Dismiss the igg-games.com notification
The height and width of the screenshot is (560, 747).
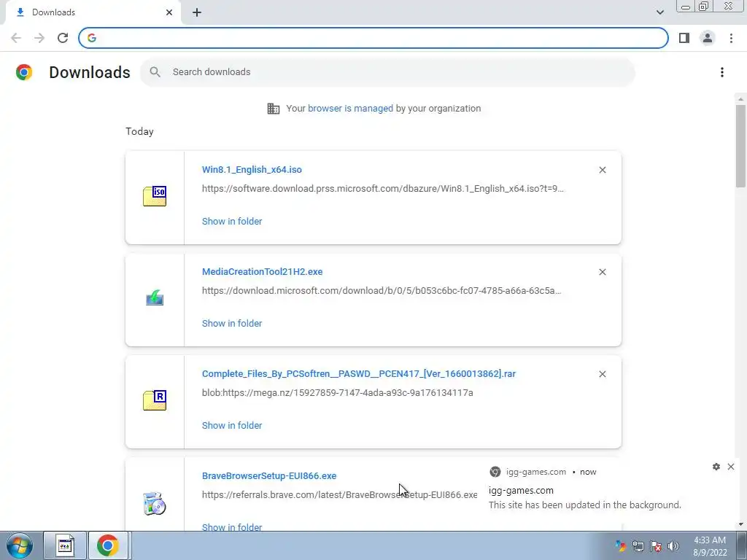tap(731, 467)
